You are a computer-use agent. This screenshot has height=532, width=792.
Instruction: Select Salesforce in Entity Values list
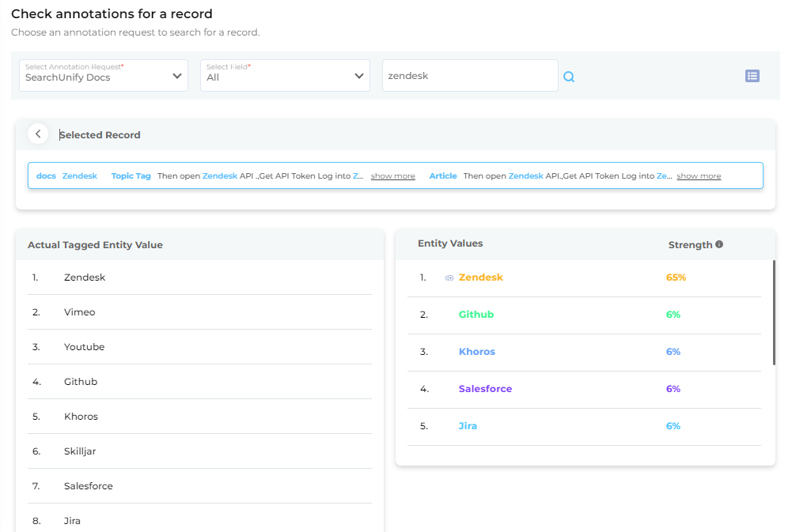coord(485,389)
